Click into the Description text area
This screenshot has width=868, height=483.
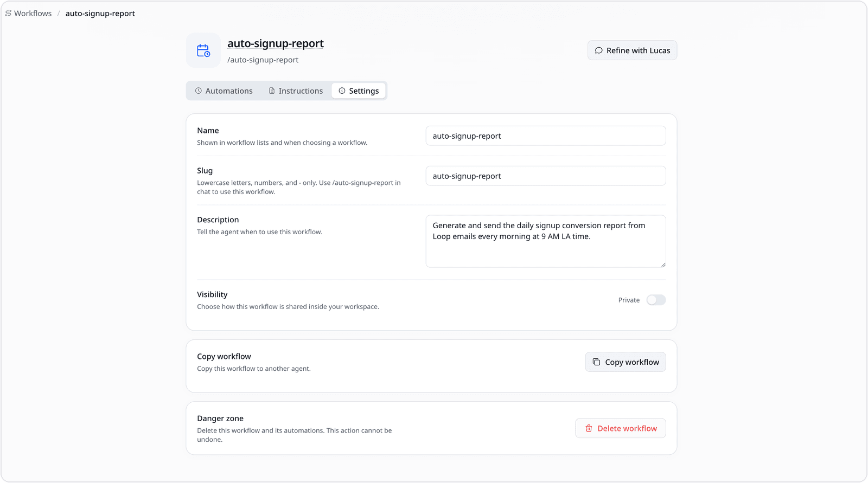coord(546,241)
